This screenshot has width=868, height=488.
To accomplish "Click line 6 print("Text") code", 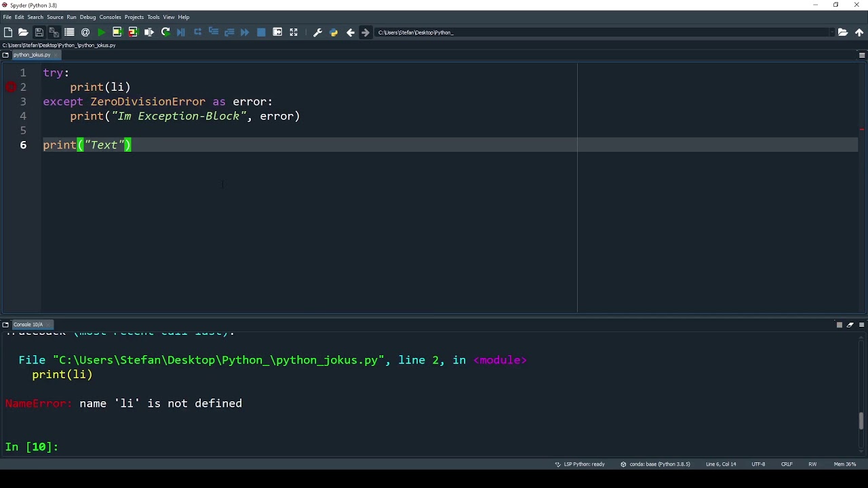I will pyautogui.click(x=87, y=145).
